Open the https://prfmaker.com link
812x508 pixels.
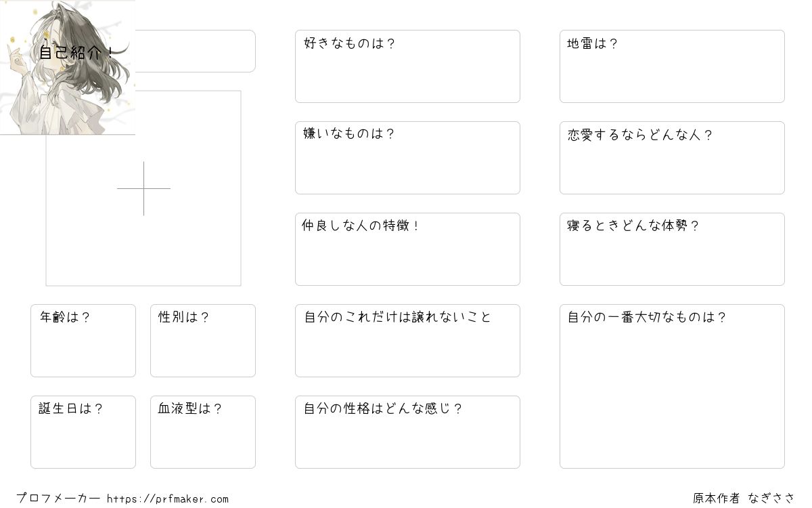(x=168, y=499)
